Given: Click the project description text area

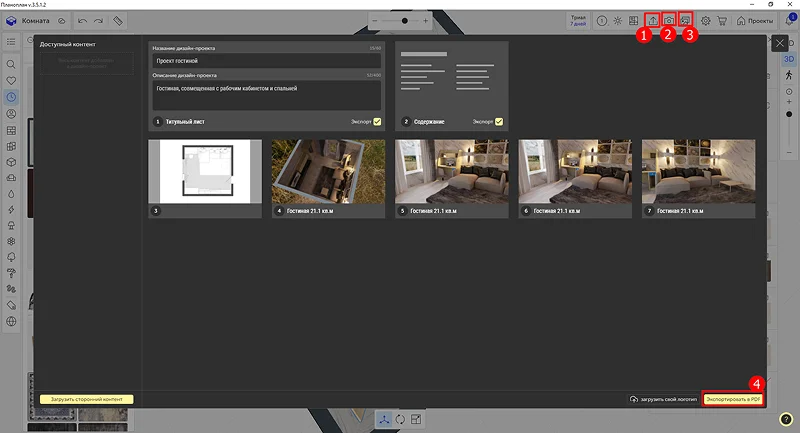Looking at the screenshot, I should point(266,95).
